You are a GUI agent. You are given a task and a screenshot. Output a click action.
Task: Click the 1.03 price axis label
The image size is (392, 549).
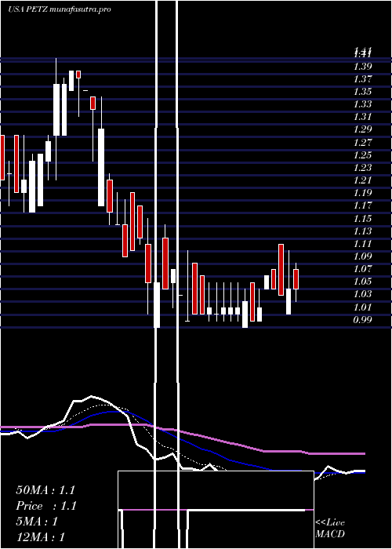pyautogui.click(x=362, y=294)
